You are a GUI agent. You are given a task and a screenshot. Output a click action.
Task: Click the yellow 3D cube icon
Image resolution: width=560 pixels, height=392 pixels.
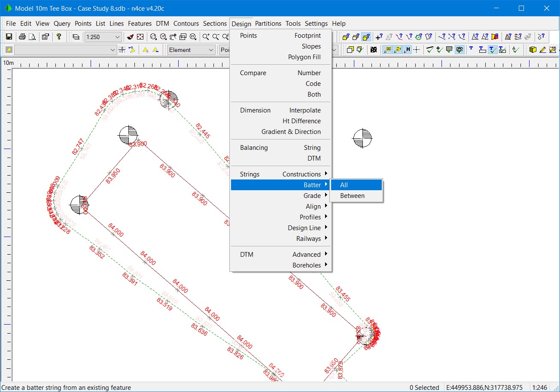tap(533, 50)
